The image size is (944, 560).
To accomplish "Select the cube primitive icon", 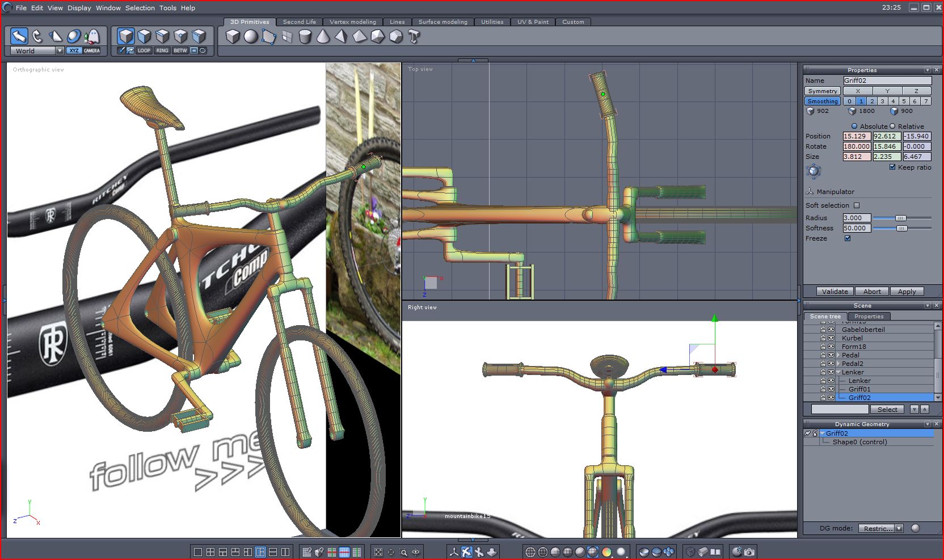I will 232,37.
